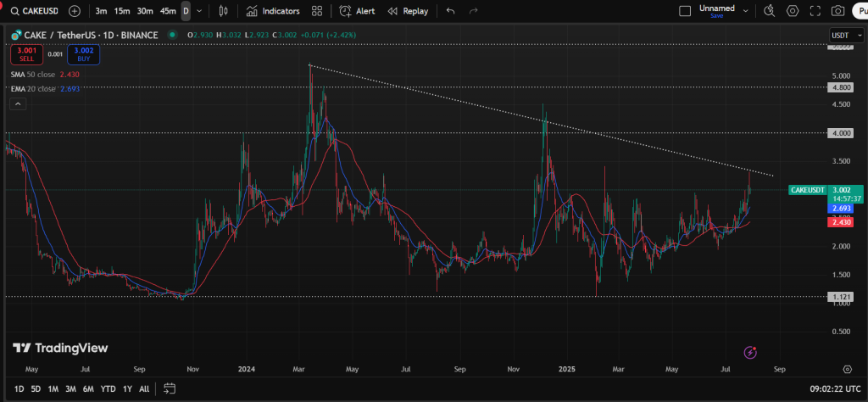Screen dimensions: 868x402
Task: Click the CAKE / TetherUS symbol title
Action: [x=91, y=36]
